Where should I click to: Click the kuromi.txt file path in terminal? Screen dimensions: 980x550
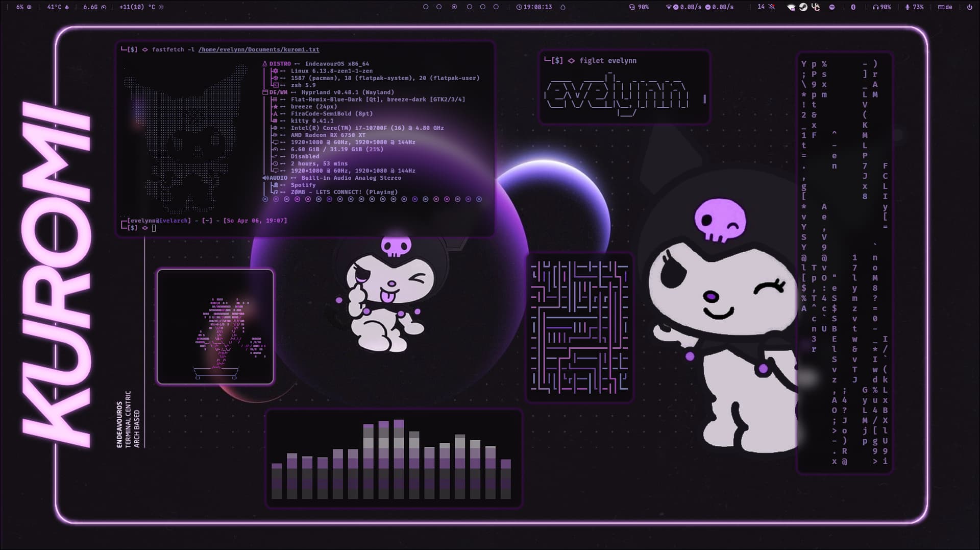point(258,50)
